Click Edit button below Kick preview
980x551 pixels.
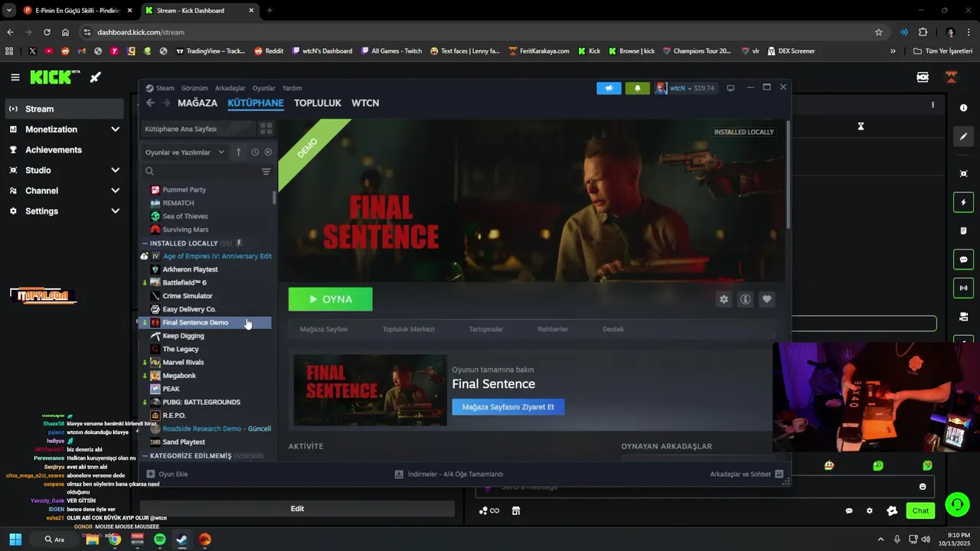pos(297,509)
